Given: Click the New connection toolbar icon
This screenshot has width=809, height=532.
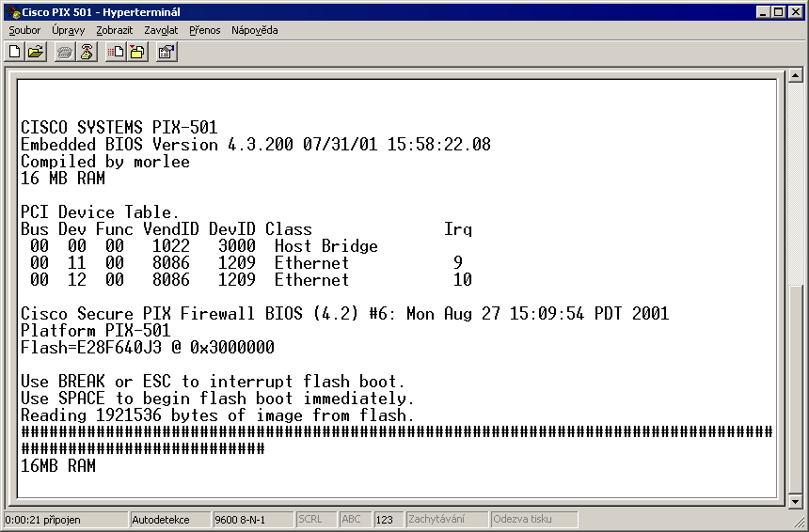Looking at the screenshot, I should coord(15,52).
